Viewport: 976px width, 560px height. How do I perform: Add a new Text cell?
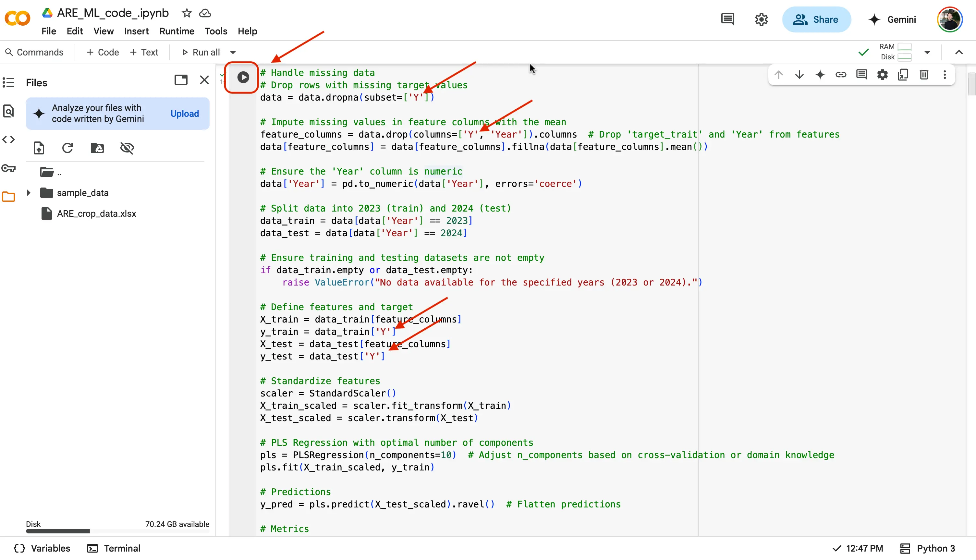click(144, 52)
